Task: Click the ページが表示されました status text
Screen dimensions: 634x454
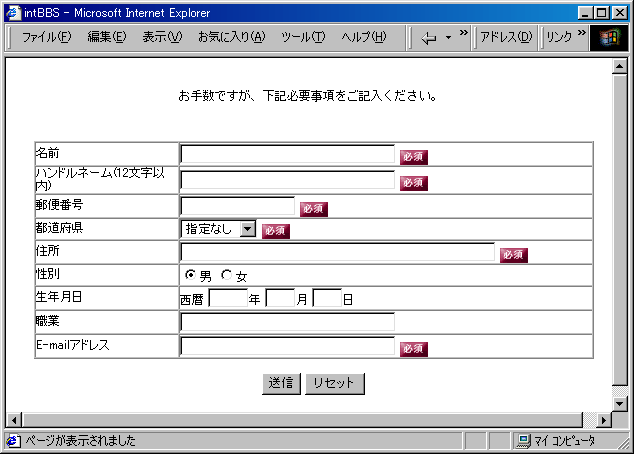Action: pos(80,441)
